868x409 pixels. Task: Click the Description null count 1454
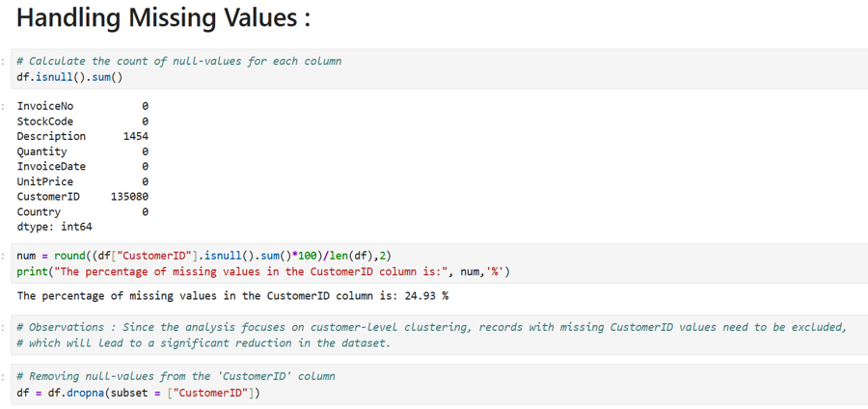[135, 137]
